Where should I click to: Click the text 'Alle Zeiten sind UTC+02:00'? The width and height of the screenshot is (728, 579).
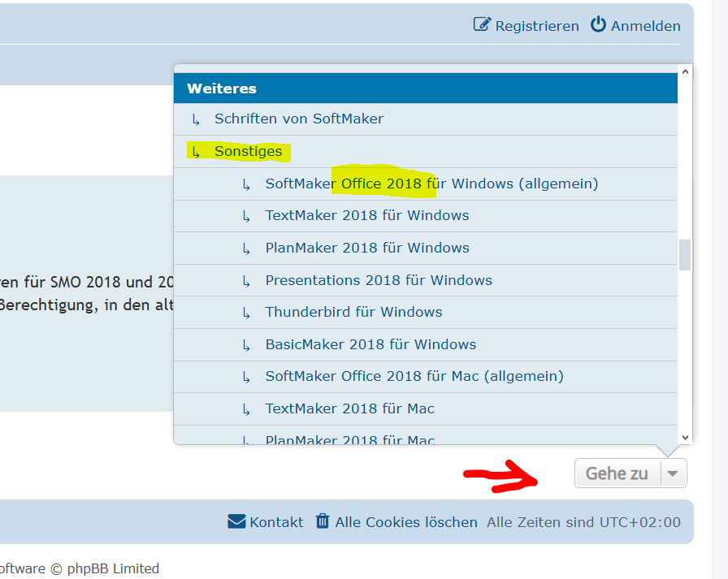(583, 522)
